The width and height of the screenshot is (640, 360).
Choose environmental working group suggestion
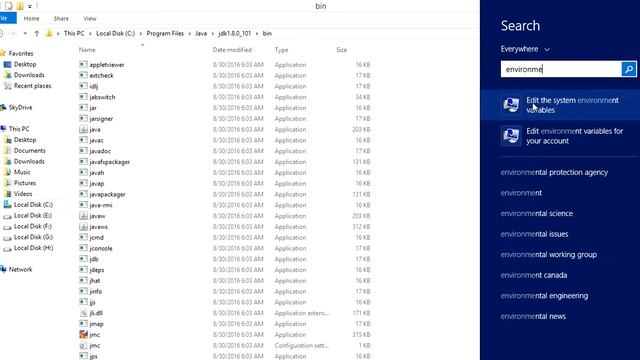pyautogui.click(x=549, y=255)
